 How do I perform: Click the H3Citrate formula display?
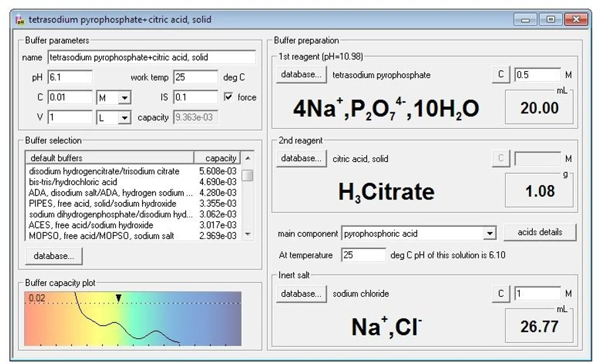[x=386, y=192]
